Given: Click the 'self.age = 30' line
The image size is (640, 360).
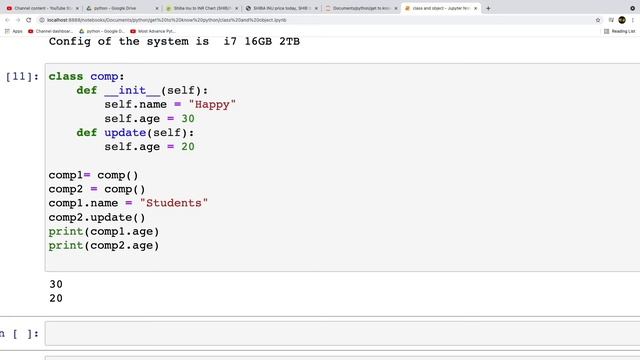Looking at the screenshot, I should tap(149, 119).
